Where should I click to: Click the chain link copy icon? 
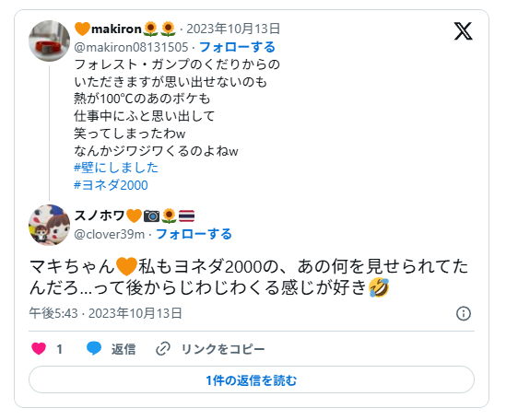click(x=163, y=349)
